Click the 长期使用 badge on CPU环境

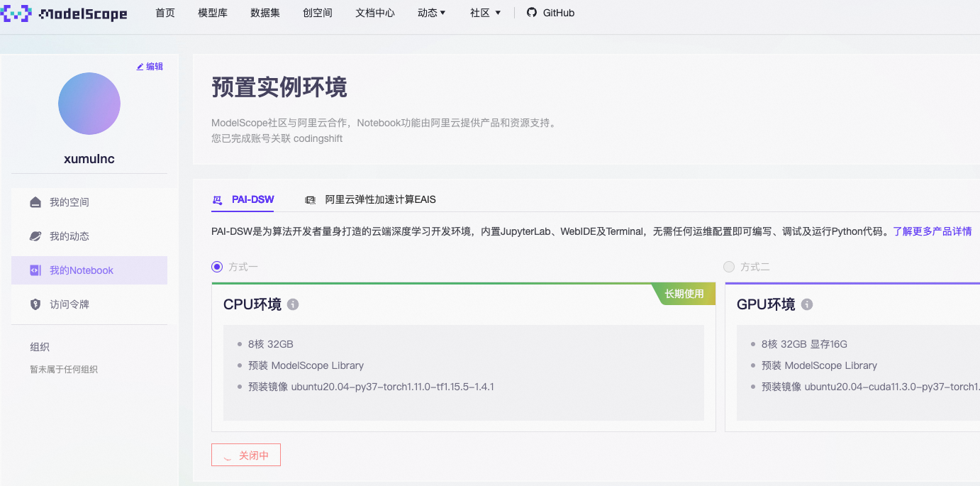point(684,293)
